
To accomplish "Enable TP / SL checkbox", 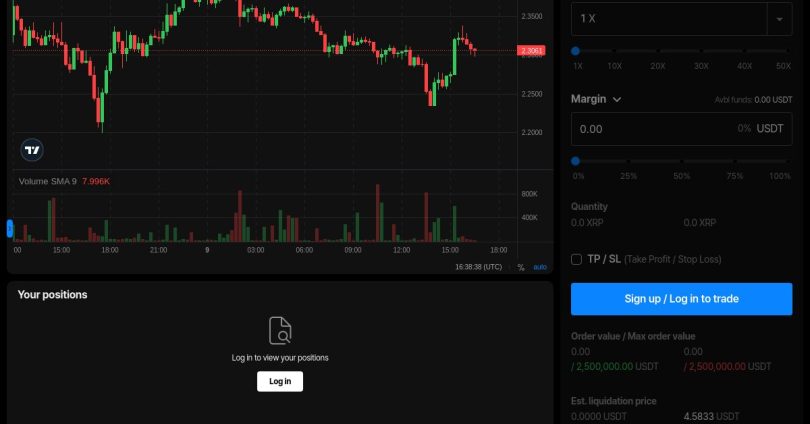I will (x=576, y=259).
